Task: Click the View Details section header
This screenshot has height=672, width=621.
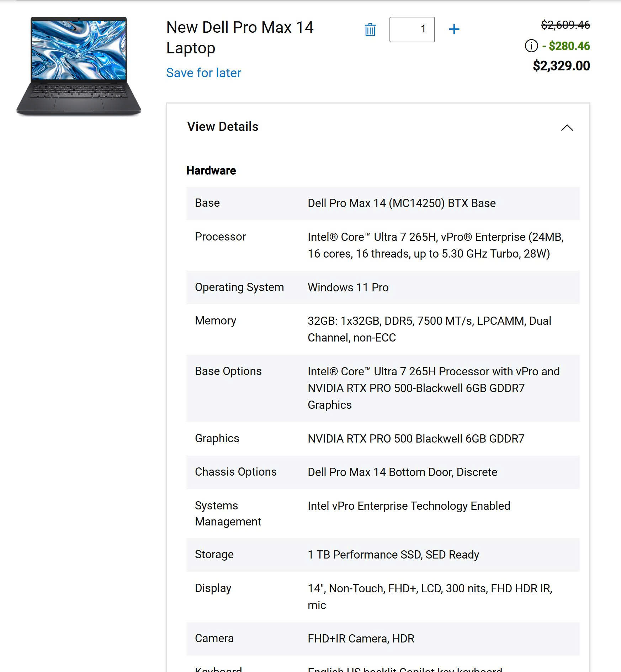Action: pyautogui.click(x=223, y=127)
